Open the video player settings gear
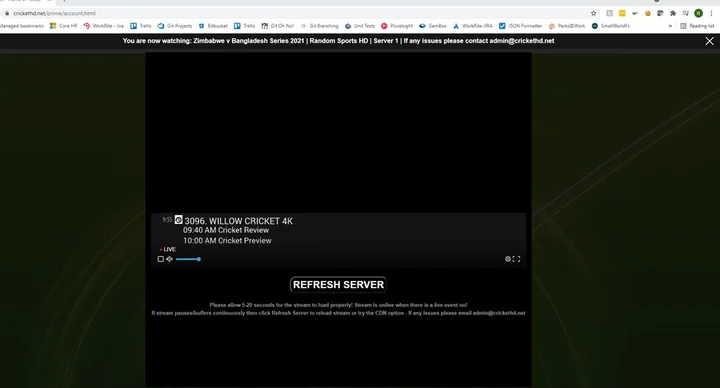Viewport: 720px width, 388px height. pos(508,259)
